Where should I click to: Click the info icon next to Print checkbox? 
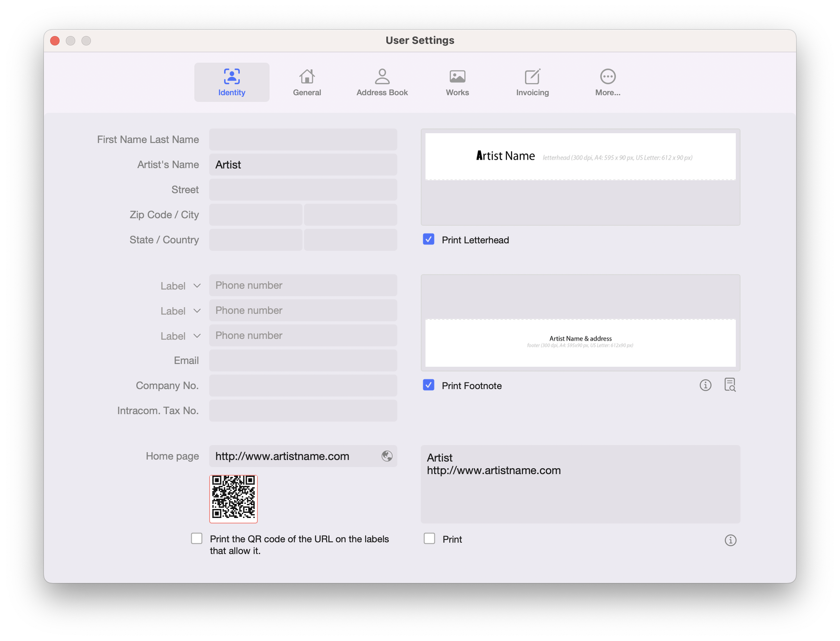click(730, 540)
